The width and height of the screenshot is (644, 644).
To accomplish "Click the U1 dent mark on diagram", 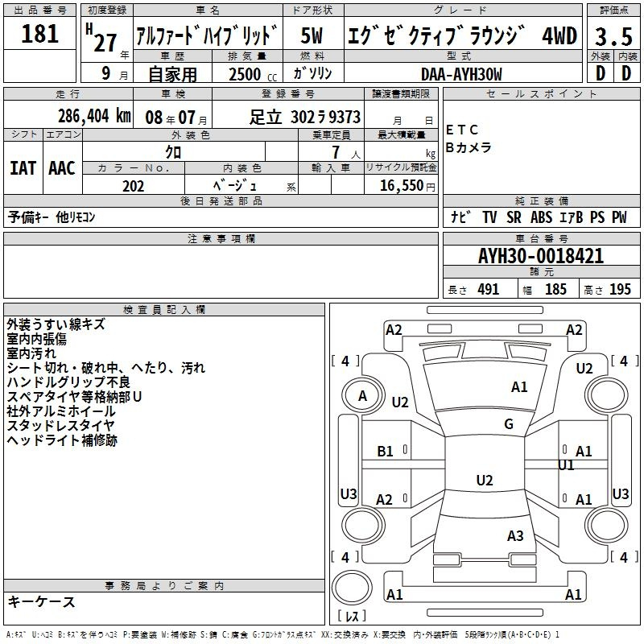I will pyautogui.click(x=566, y=465).
